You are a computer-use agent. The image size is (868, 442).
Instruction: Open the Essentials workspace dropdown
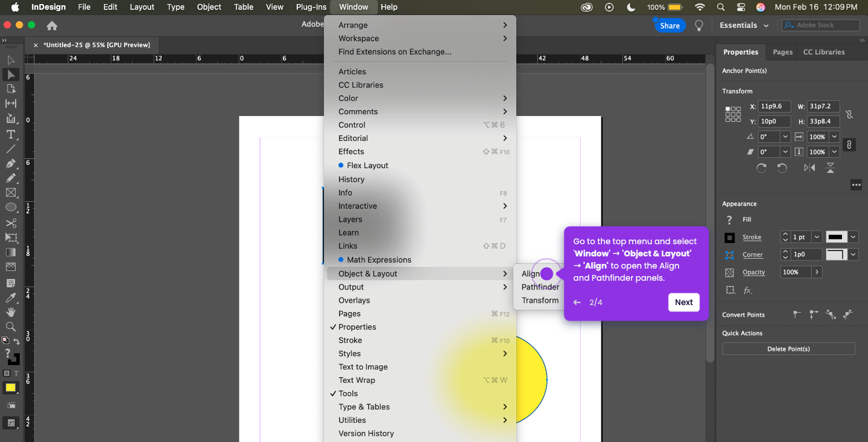tap(744, 26)
